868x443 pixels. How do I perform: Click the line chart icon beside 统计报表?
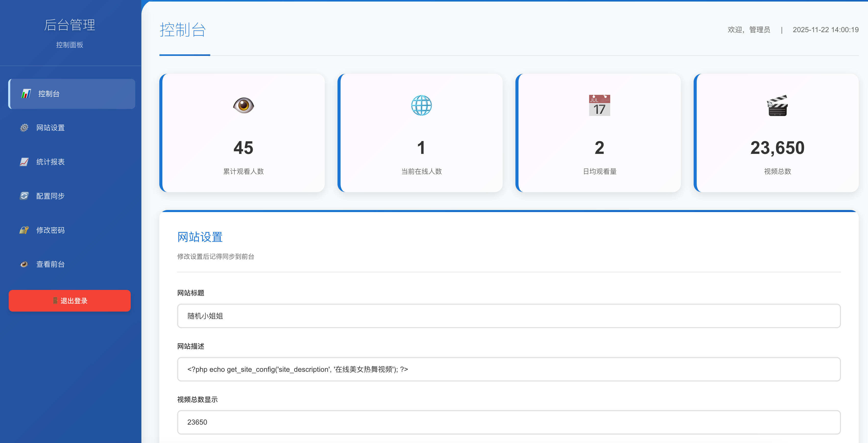pyautogui.click(x=24, y=162)
